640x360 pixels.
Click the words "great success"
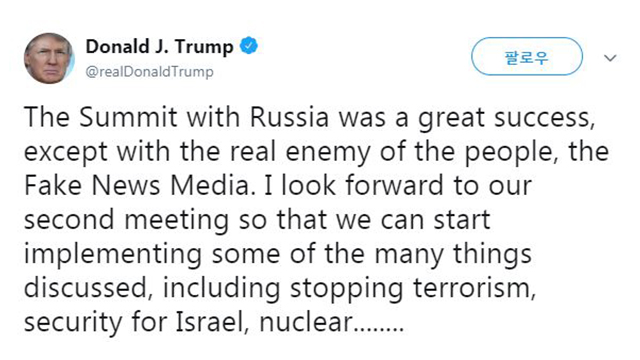505,118
